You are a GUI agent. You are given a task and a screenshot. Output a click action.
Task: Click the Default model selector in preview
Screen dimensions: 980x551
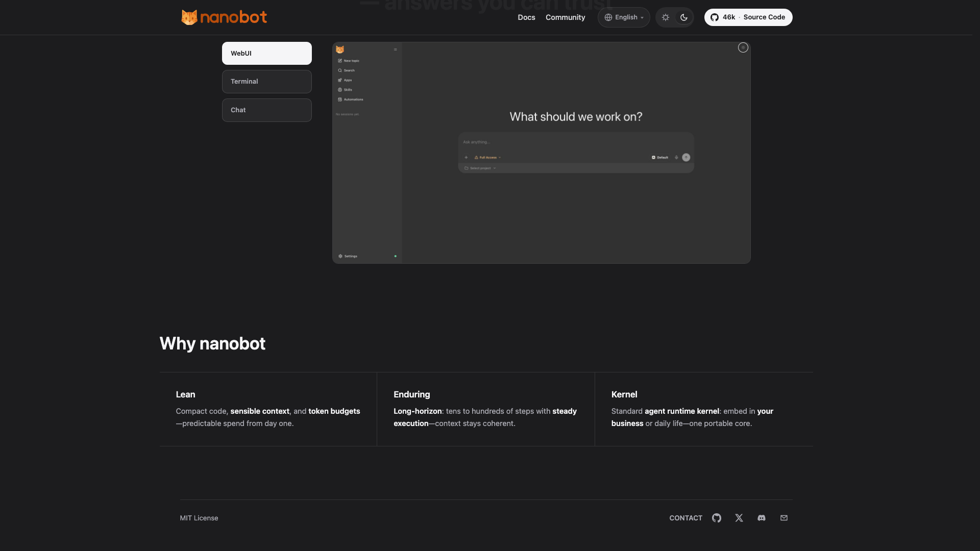660,158
